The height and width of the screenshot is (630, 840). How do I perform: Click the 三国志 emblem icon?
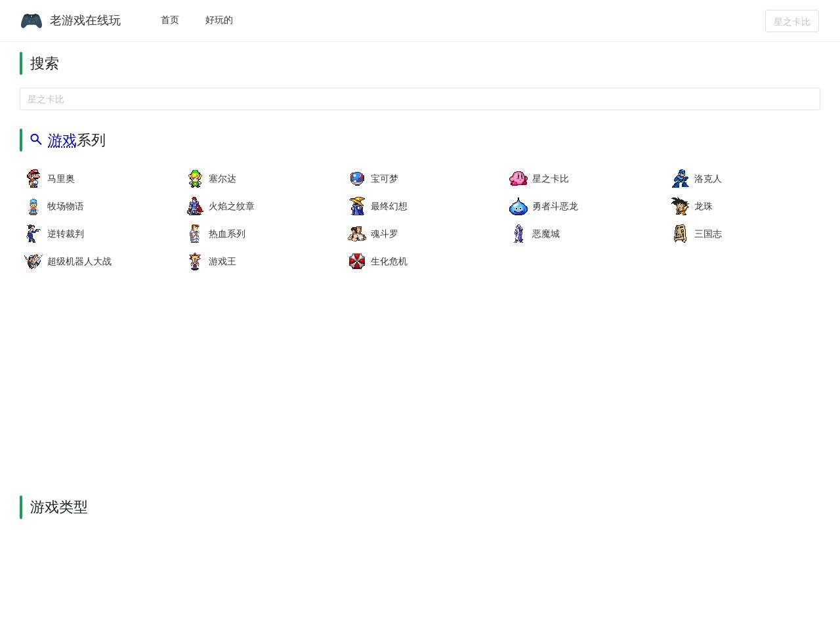(681, 234)
